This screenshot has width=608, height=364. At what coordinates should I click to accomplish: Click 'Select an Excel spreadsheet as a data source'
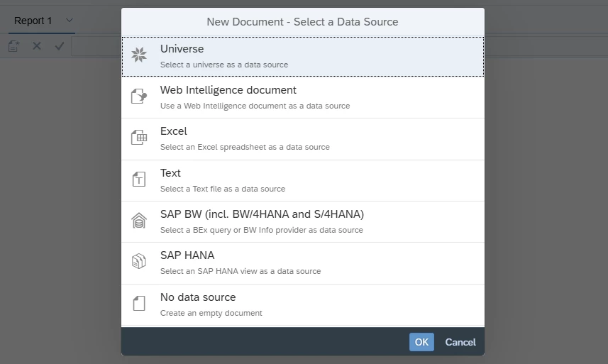245,147
